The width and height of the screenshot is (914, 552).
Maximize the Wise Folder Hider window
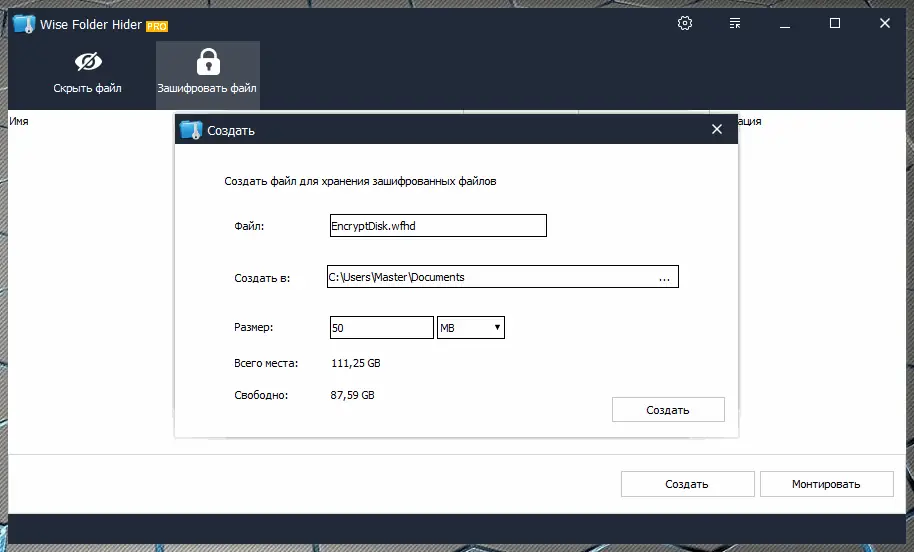coord(835,23)
